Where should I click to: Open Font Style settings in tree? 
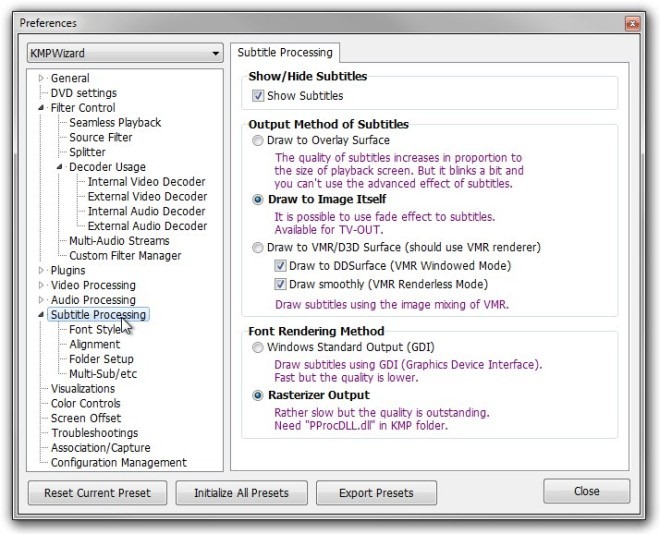coord(95,329)
